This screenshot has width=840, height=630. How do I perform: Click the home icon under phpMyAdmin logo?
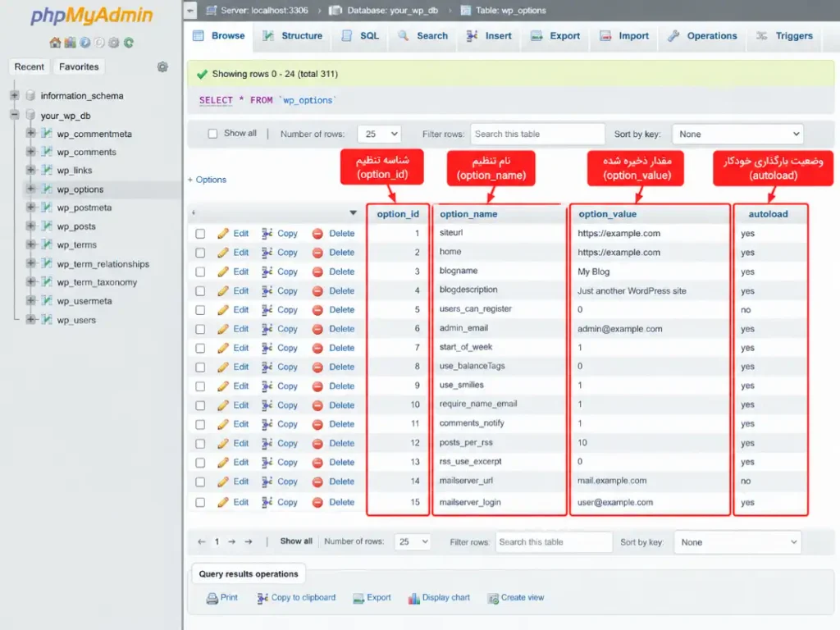(x=55, y=43)
